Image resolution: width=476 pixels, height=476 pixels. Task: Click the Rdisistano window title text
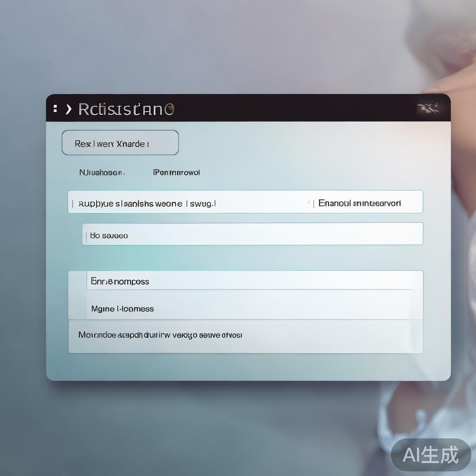[x=126, y=109]
